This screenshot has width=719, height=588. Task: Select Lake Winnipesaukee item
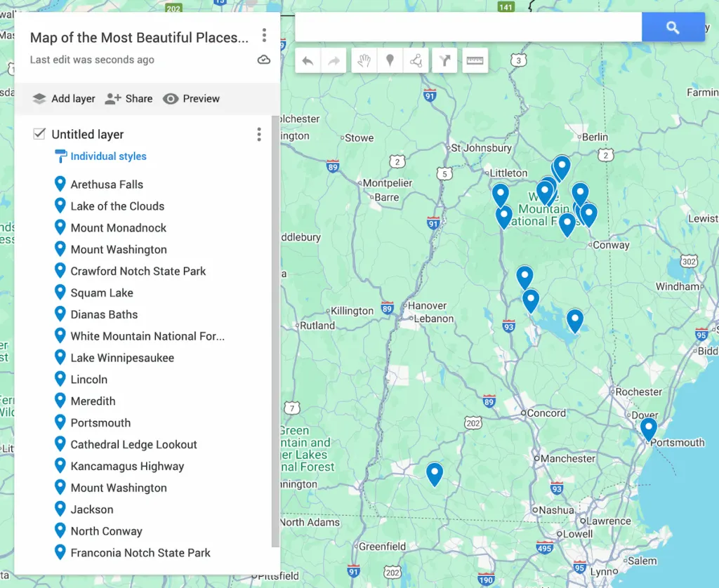click(122, 358)
